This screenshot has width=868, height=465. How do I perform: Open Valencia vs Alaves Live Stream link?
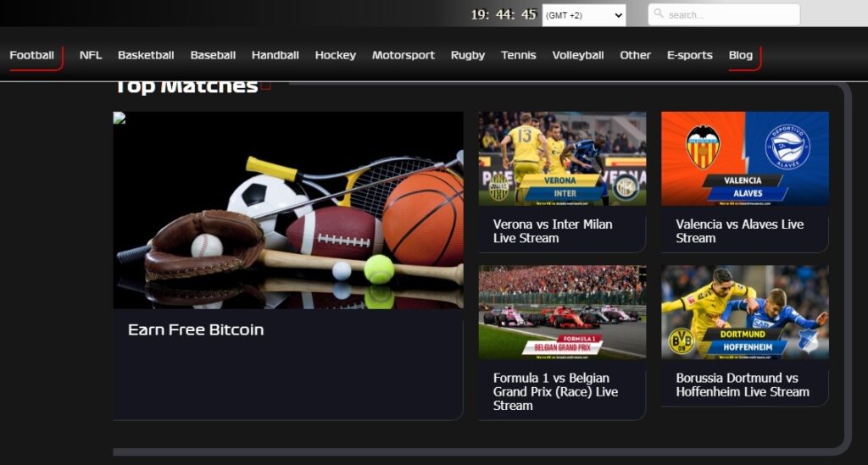739,231
